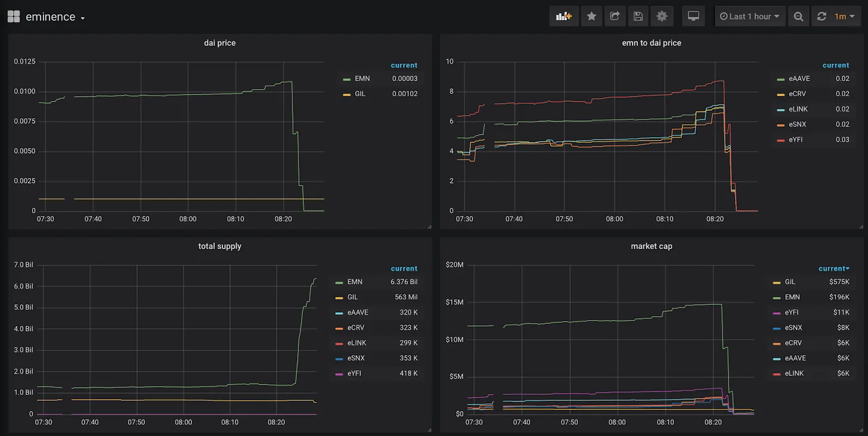
Task: Toggle eYFI series in emn to dai legend
Action: point(795,139)
